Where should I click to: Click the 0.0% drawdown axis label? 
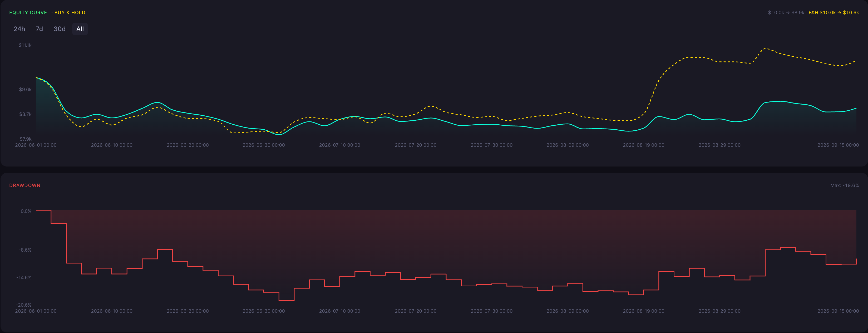[x=26, y=211]
